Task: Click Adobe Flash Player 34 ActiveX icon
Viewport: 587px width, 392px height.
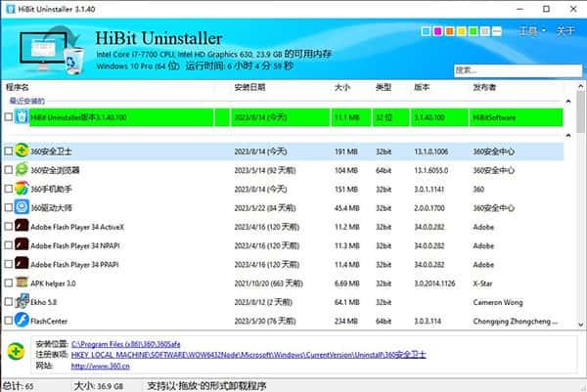Action: pyautogui.click(x=22, y=226)
